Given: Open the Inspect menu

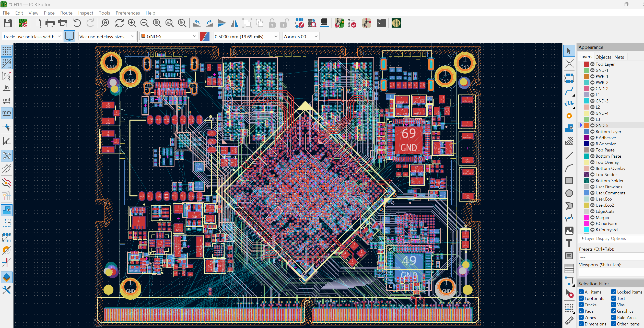Looking at the screenshot, I should click(86, 13).
